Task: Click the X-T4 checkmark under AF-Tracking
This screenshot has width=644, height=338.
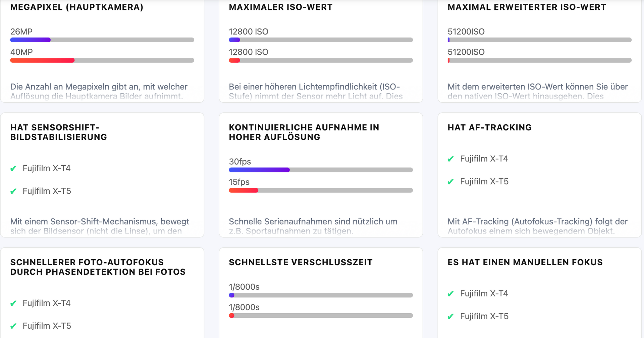Action: tap(450, 159)
